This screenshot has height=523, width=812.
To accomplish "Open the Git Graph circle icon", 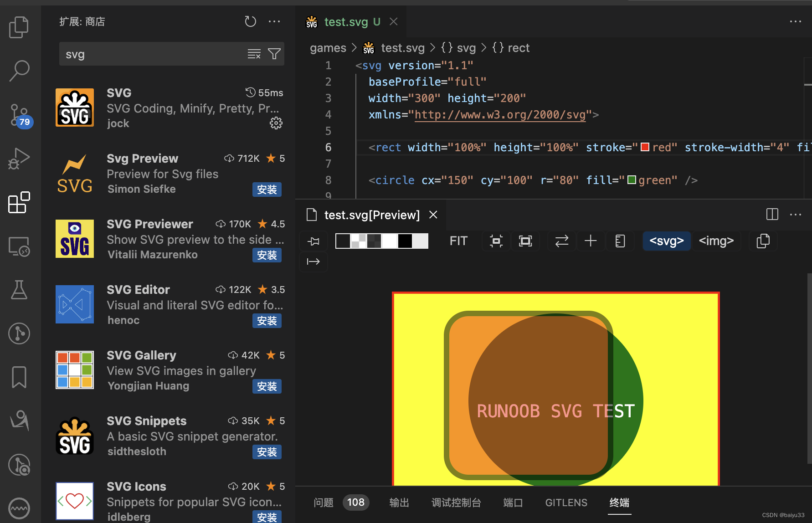I will tap(19, 333).
